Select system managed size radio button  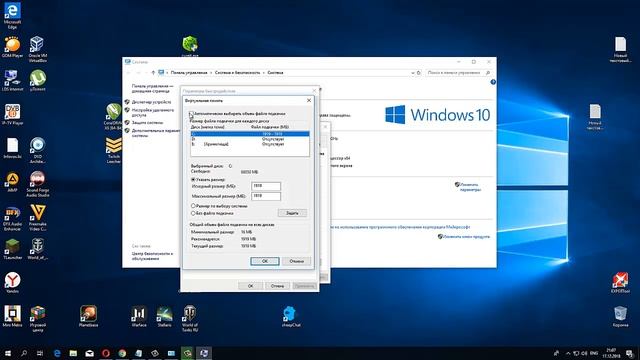click(x=193, y=206)
